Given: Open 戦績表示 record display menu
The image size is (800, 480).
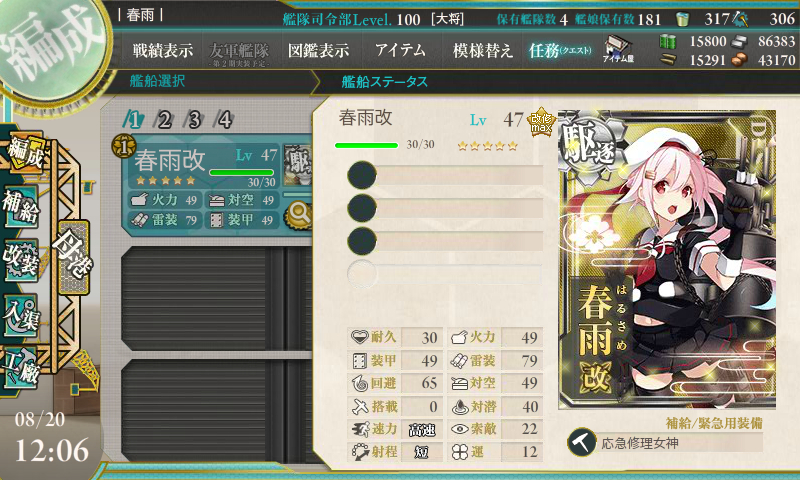Looking at the screenshot, I should pos(163,50).
